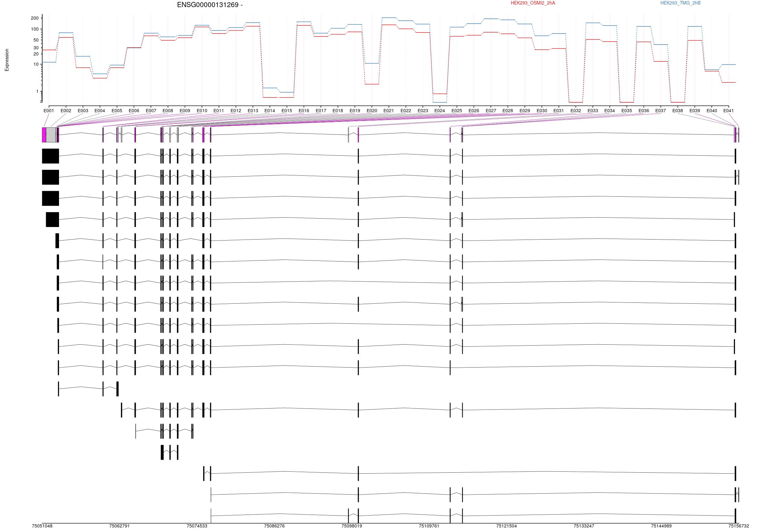Click genomic coordinate 75109761

point(429,526)
